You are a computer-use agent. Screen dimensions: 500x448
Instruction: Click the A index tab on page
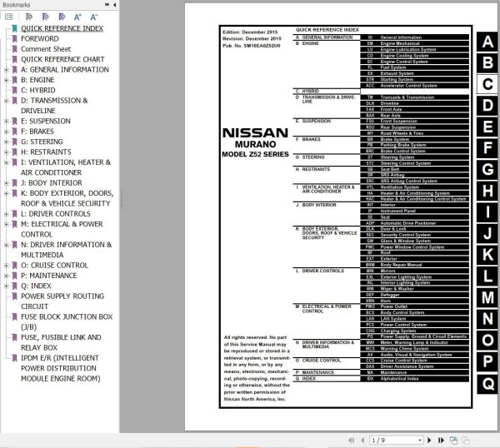487,42
